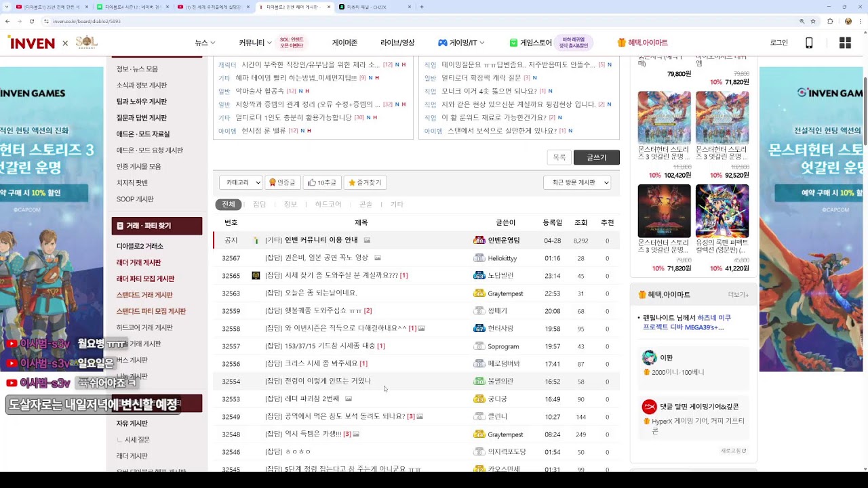Image resolution: width=868 pixels, height=488 pixels.
Task: Click author name Soprogram
Action: tap(503, 346)
